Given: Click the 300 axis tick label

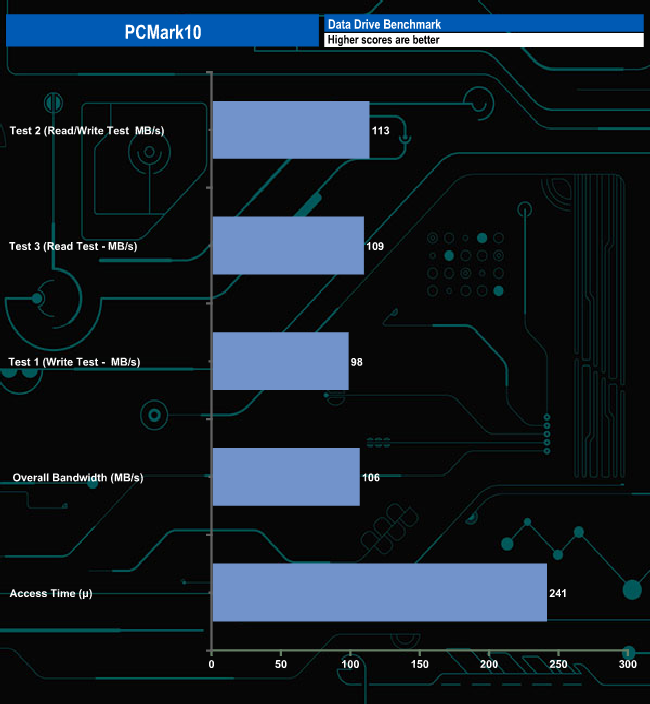Looking at the screenshot, I should click(x=628, y=664).
